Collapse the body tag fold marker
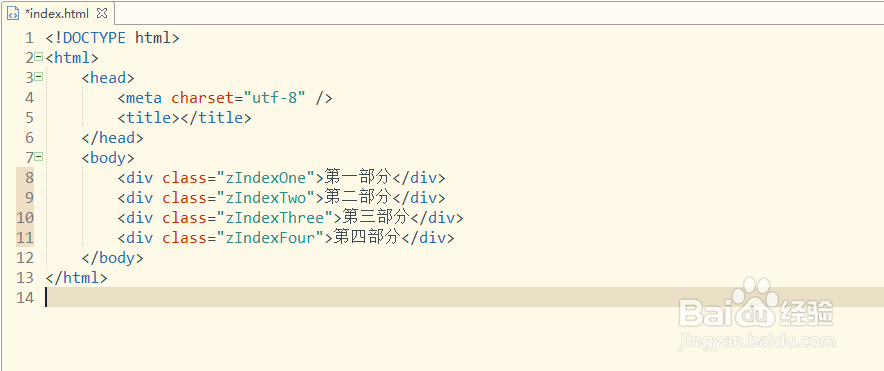884x371 pixels. coord(38,156)
